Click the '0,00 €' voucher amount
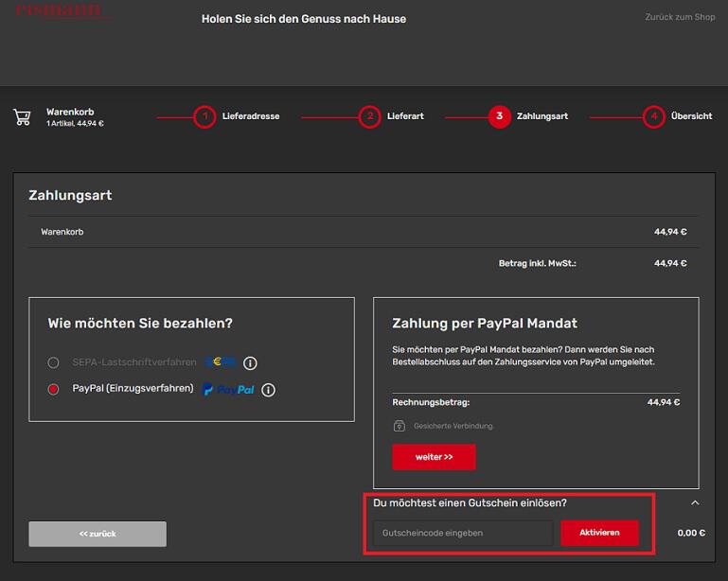Screen dimensions: 728x581 point(691,533)
